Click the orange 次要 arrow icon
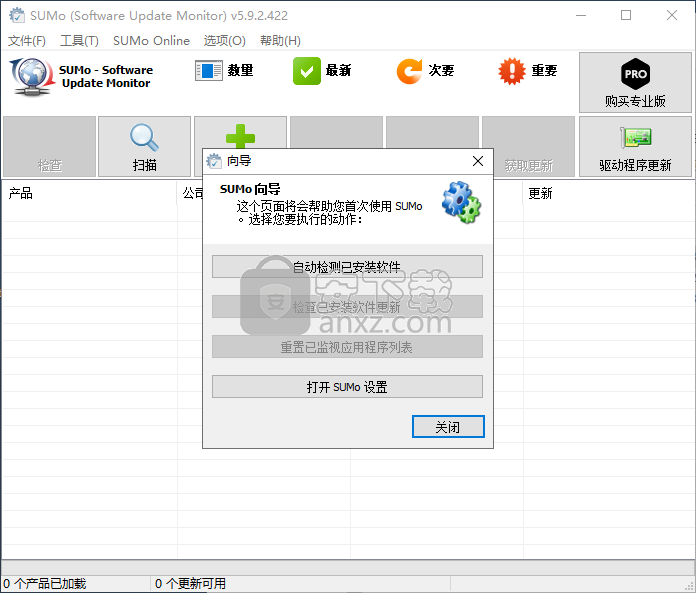 (409, 71)
